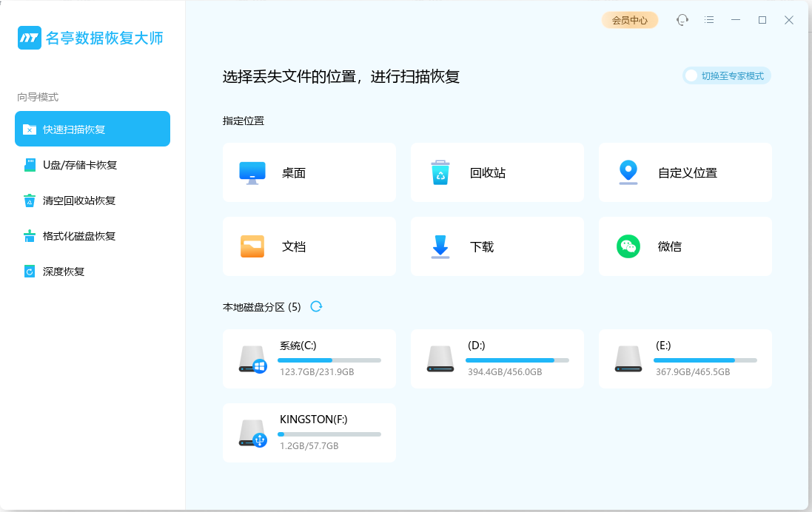812x512 pixels.
Task: Select the (D:) partition for scanning
Action: pos(497,359)
